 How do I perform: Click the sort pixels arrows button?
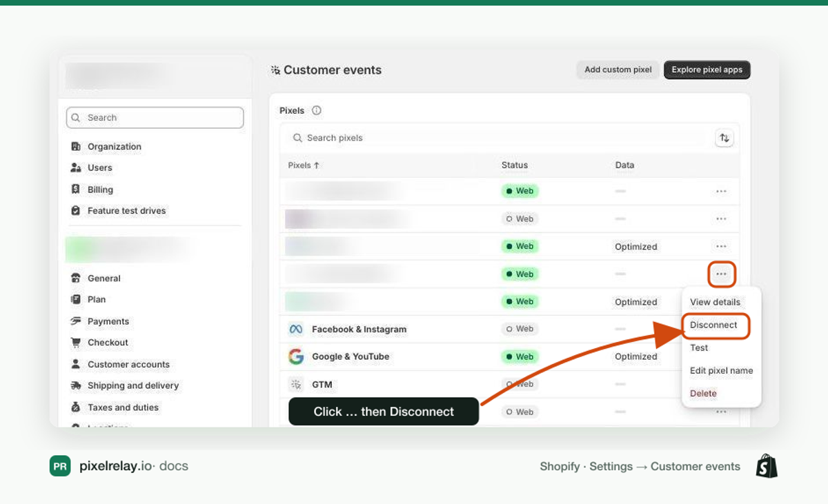[724, 138]
